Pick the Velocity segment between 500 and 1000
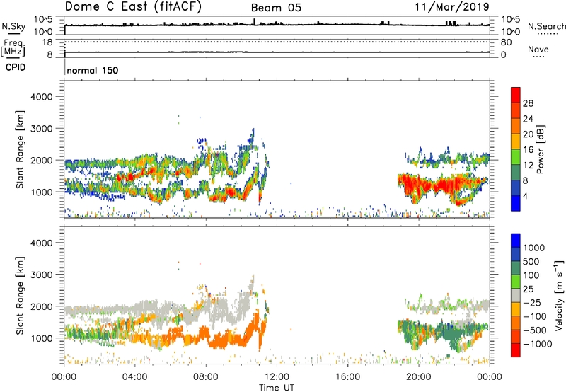 tap(516, 255)
